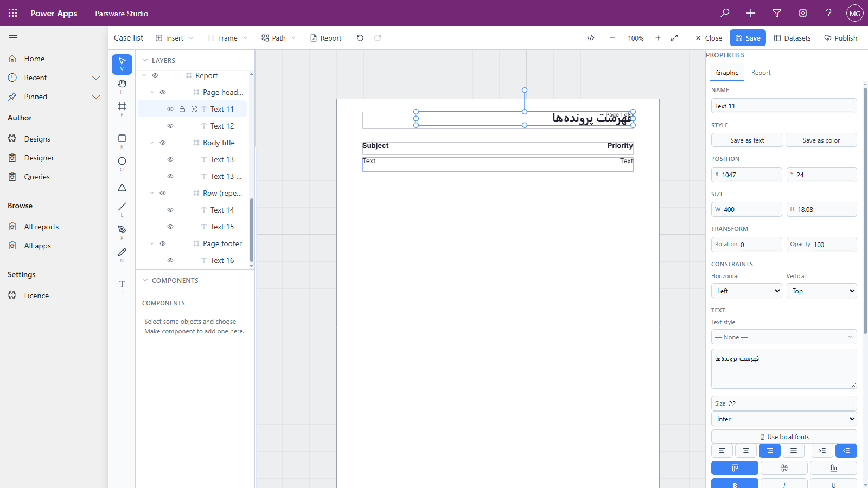The width and height of the screenshot is (868, 488).
Task: Click the undo arrow icon
Action: (360, 38)
